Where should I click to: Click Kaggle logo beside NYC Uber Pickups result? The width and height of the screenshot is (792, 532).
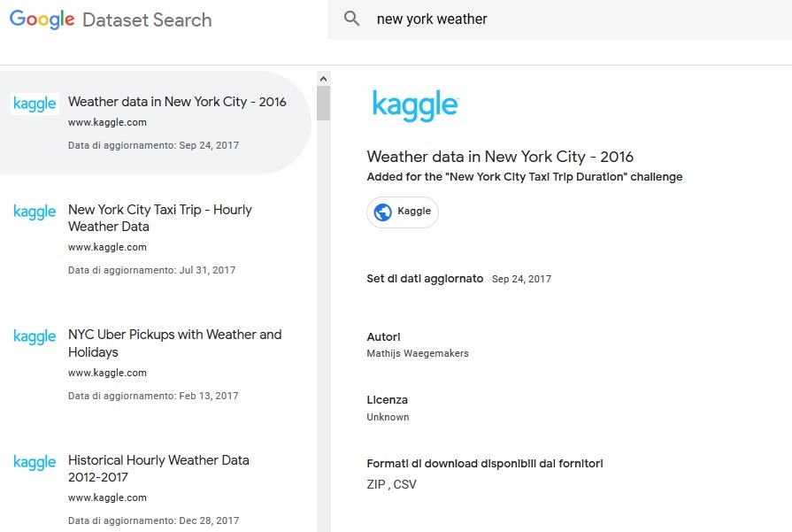(x=35, y=336)
